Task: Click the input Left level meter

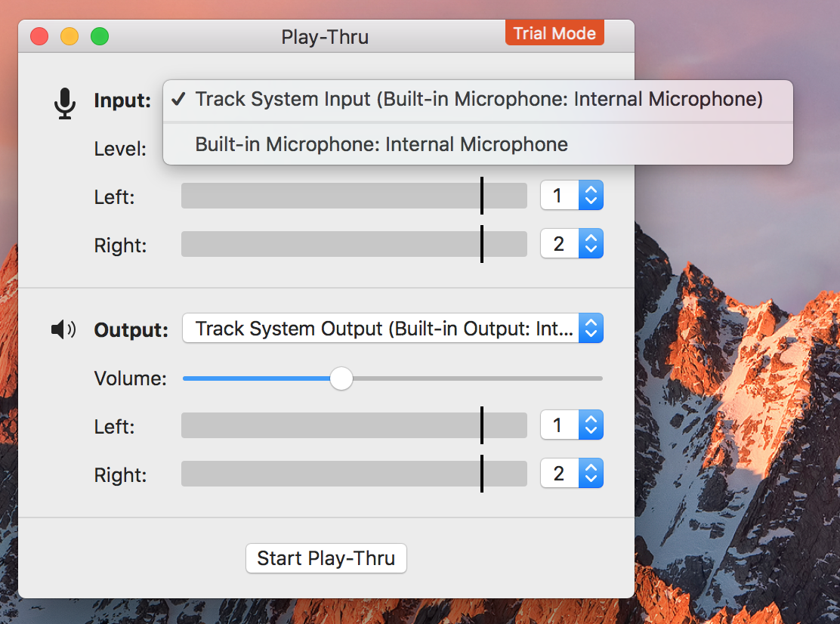Action: point(354,196)
